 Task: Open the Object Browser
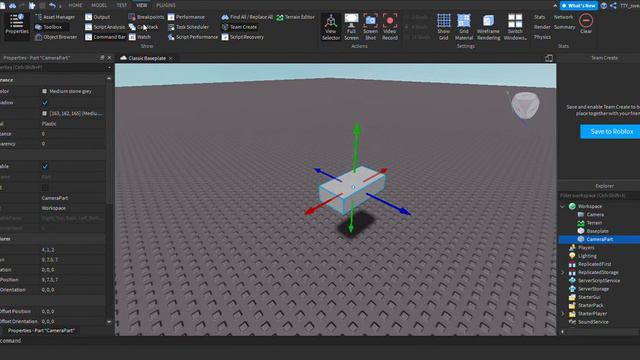[56, 37]
